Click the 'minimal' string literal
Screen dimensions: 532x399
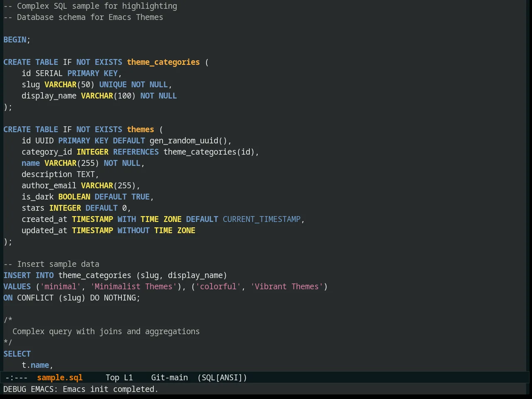click(x=61, y=286)
